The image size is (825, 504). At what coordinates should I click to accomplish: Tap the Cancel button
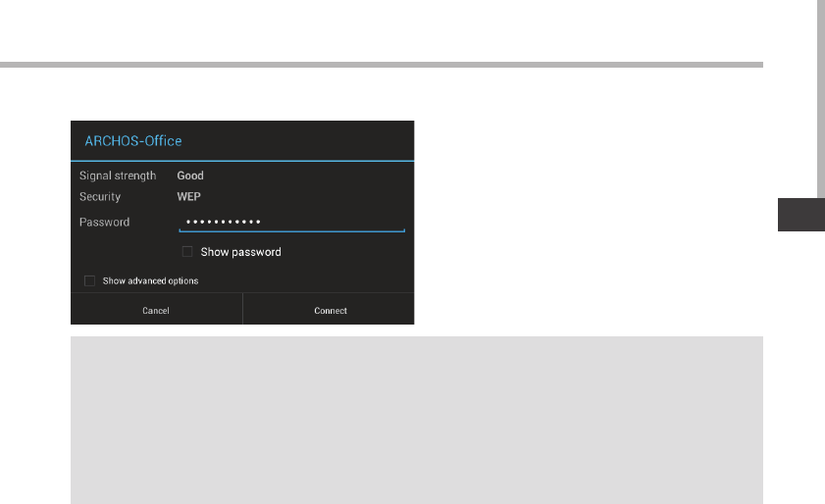(156, 311)
